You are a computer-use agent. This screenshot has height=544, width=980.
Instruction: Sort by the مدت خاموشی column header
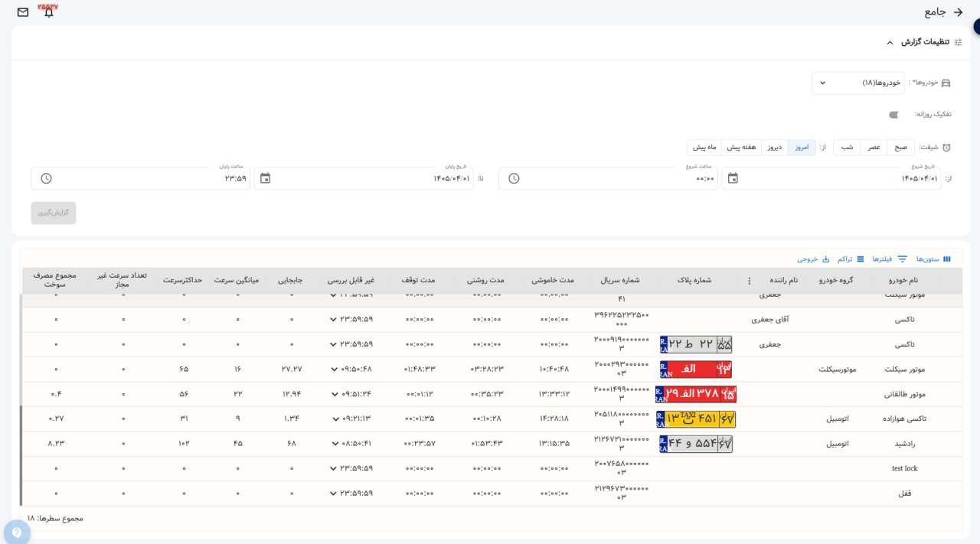pos(554,280)
